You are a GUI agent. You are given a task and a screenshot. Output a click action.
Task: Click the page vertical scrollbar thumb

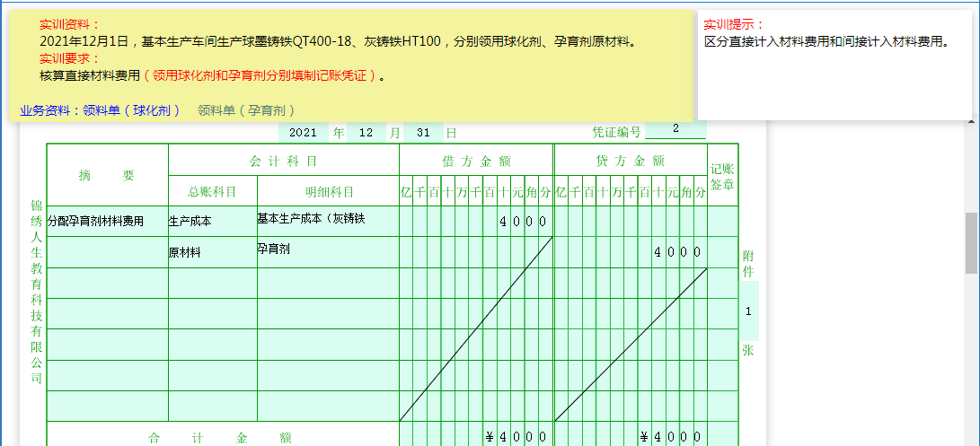point(971,243)
